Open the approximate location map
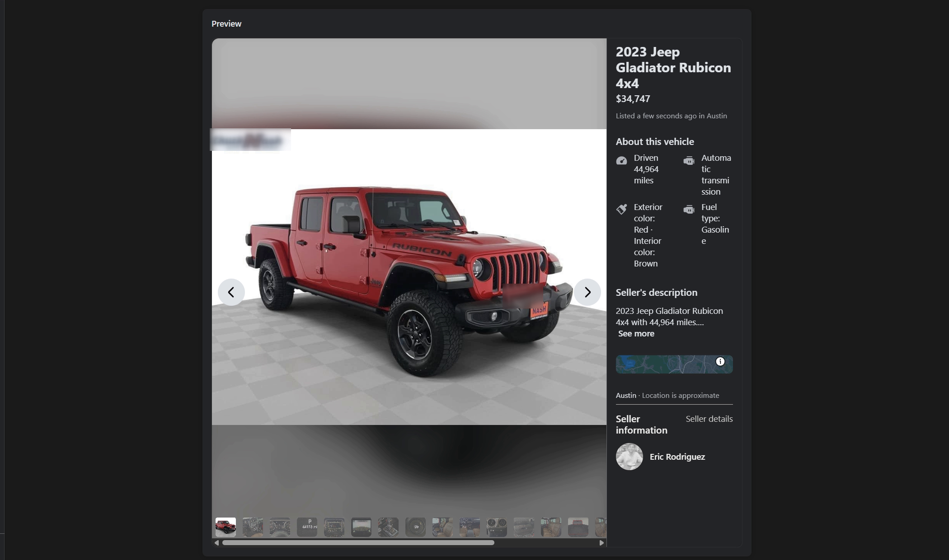The image size is (949, 560). point(674,364)
